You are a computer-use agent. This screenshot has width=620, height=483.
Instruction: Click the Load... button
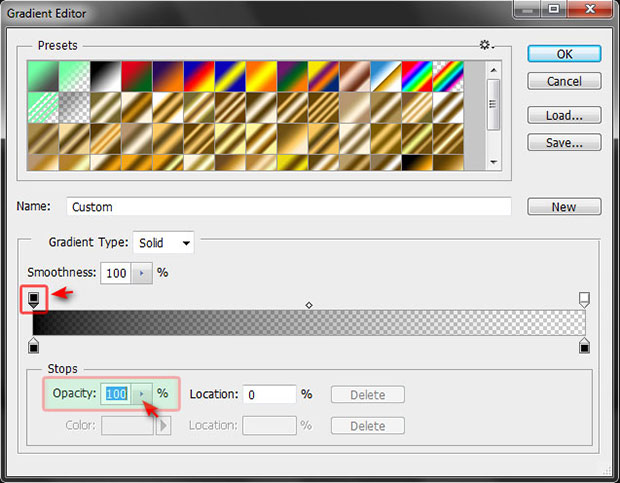coord(564,115)
